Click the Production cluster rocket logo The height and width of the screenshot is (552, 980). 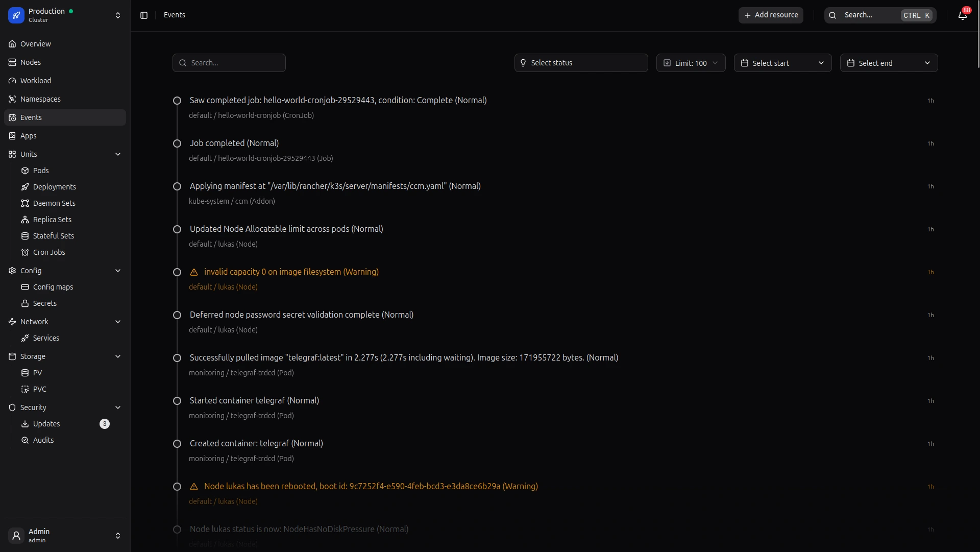[16, 15]
